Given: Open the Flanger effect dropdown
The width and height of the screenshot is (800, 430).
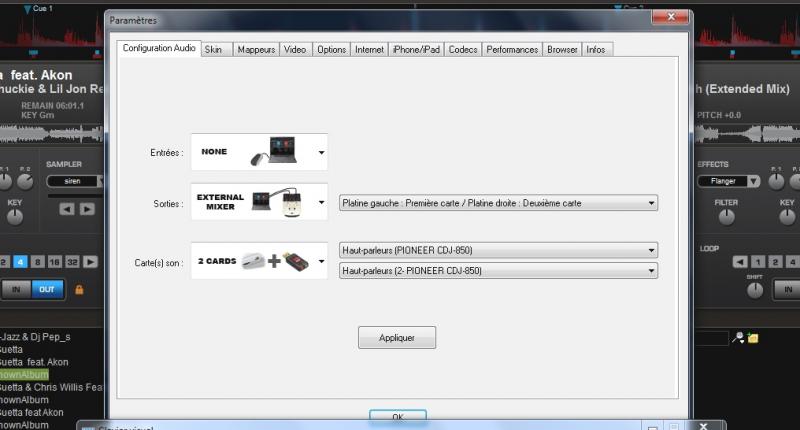Looking at the screenshot, I should (x=729, y=181).
